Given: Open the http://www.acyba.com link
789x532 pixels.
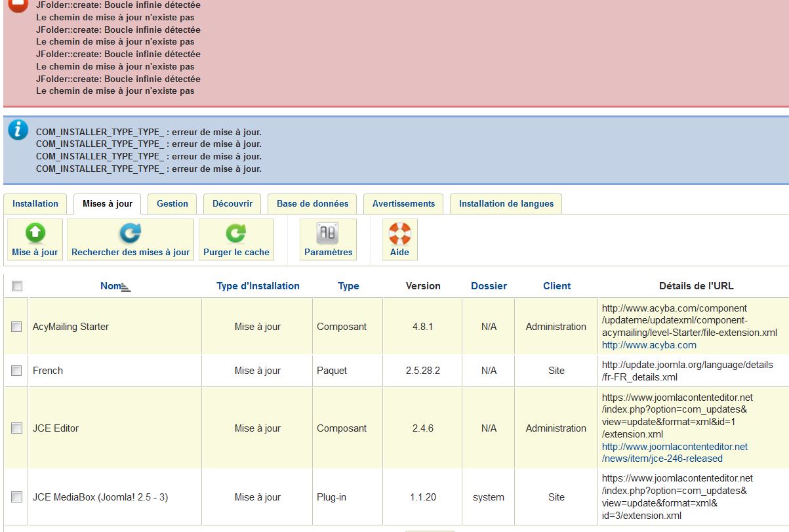Looking at the screenshot, I should [x=649, y=345].
